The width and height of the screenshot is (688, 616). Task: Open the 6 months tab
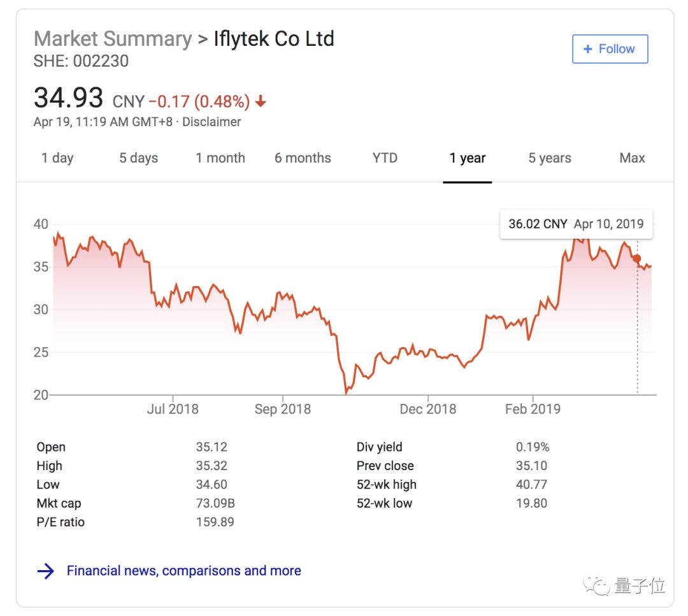(x=303, y=158)
